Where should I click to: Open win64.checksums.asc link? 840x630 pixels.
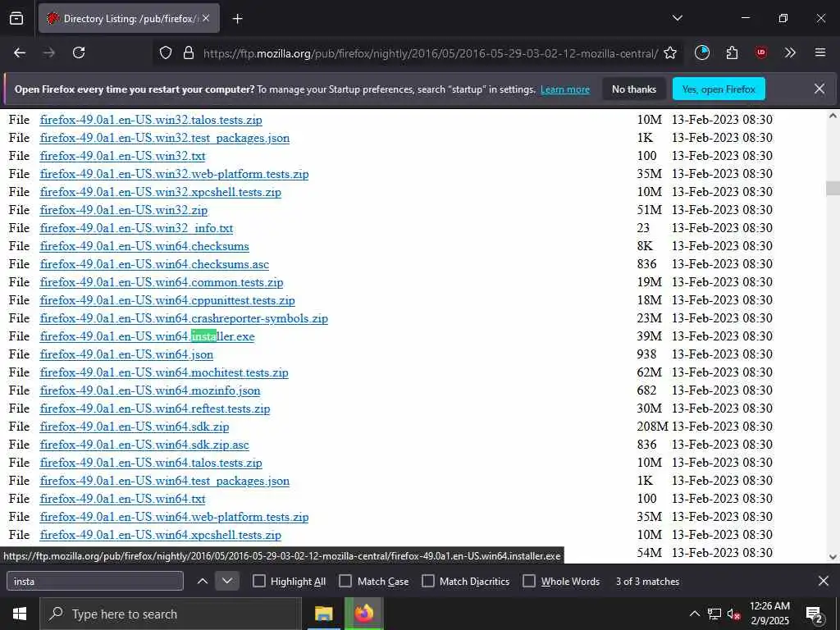[x=154, y=264]
